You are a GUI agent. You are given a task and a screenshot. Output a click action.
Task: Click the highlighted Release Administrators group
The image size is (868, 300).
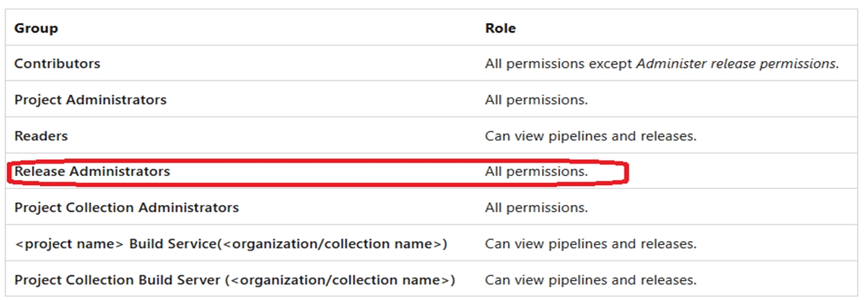click(x=92, y=171)
